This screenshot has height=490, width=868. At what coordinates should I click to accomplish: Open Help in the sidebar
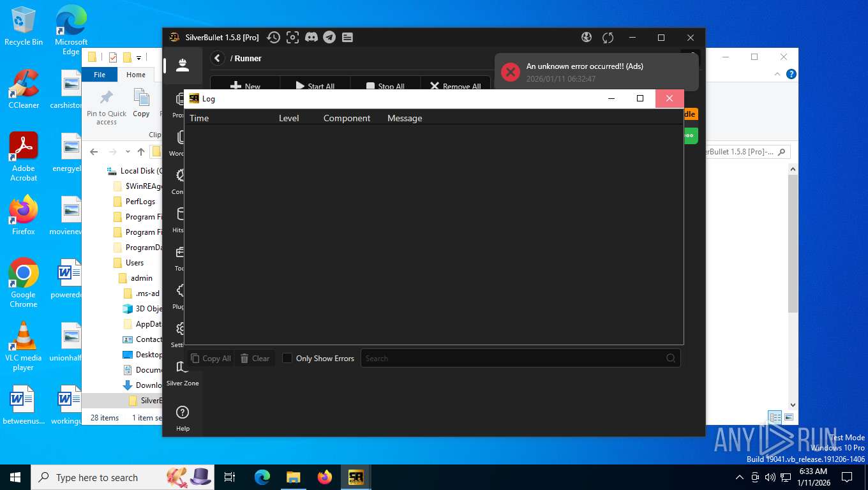pos(183,418)
